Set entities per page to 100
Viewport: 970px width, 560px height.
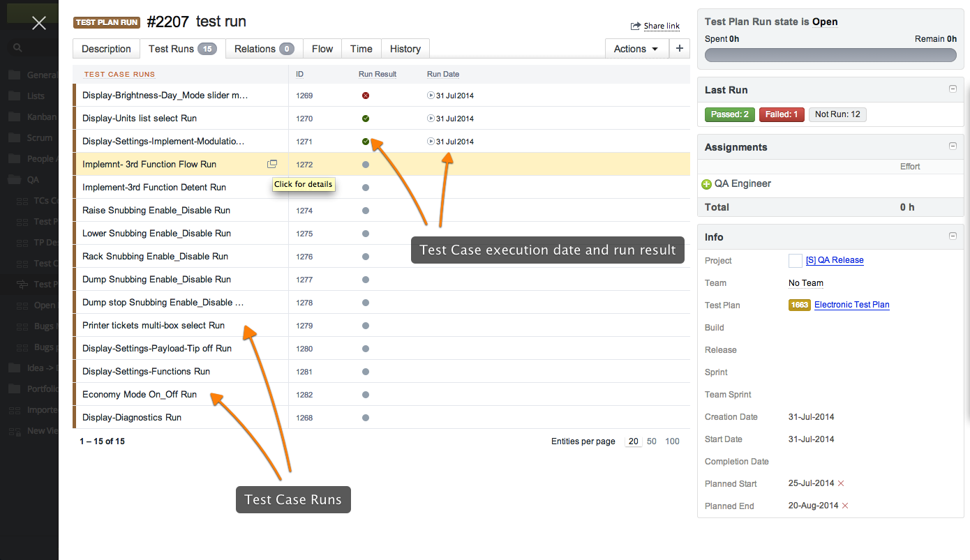(x=672, y=441)
